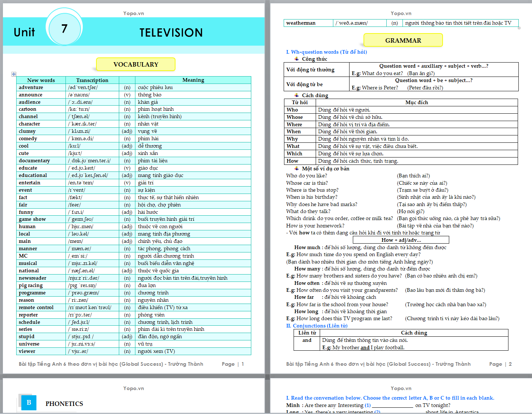
Task: Click the "Conjunctions (Liên từ)" section heading
Action: pyautogui.click(x=317, y=326)
